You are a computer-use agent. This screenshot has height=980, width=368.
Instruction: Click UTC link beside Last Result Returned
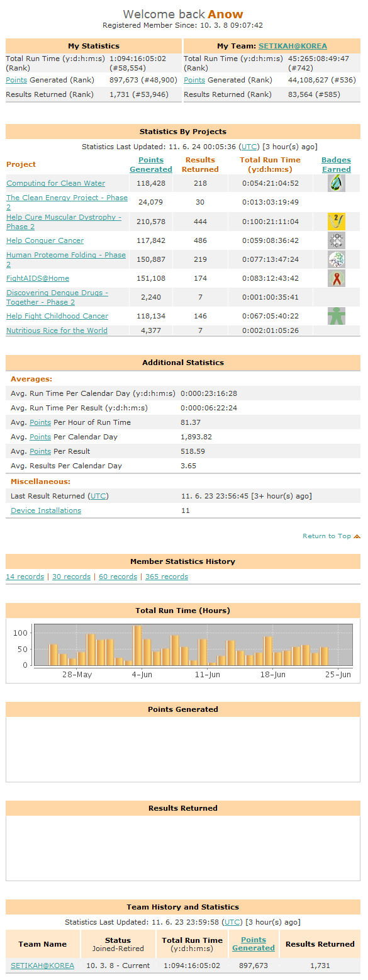pyautogui.click(x=99, y=496)
